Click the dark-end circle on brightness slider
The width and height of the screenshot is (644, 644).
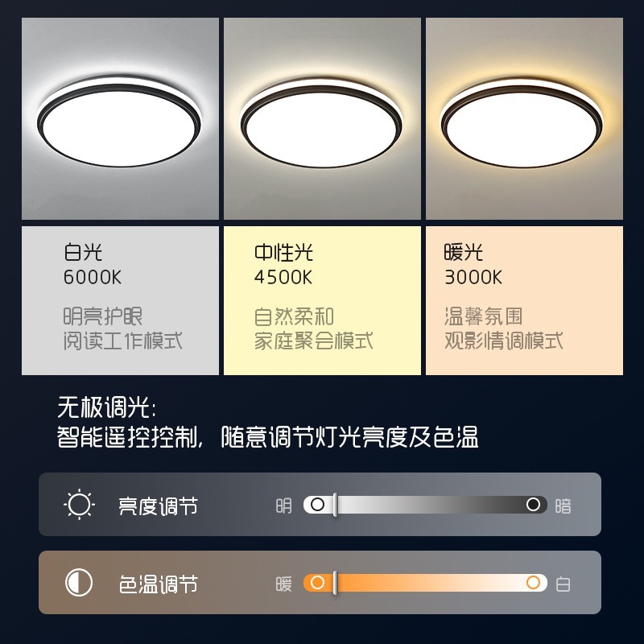pos(533,505)
